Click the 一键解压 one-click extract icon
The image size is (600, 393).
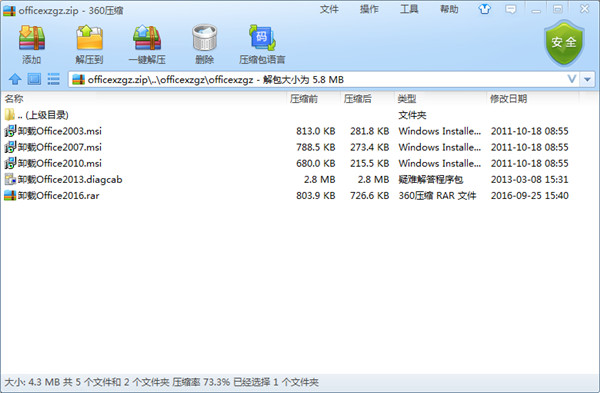click(x=147, y=38)
